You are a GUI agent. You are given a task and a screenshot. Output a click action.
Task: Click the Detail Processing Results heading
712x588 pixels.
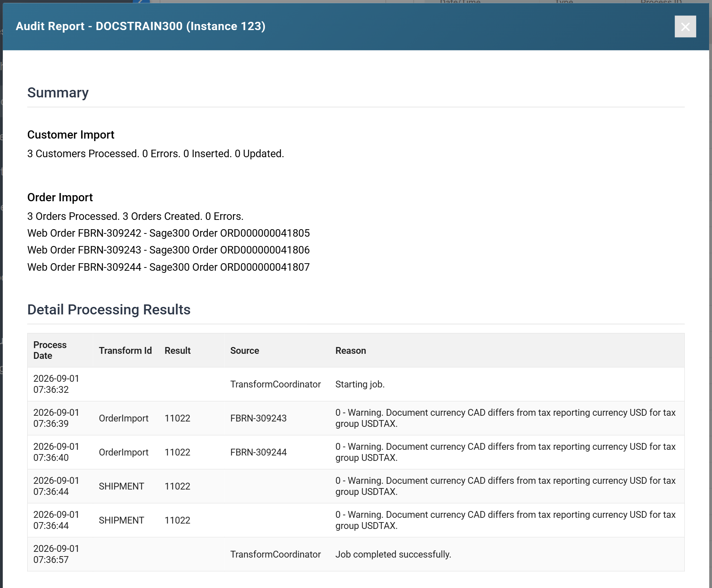109,310
